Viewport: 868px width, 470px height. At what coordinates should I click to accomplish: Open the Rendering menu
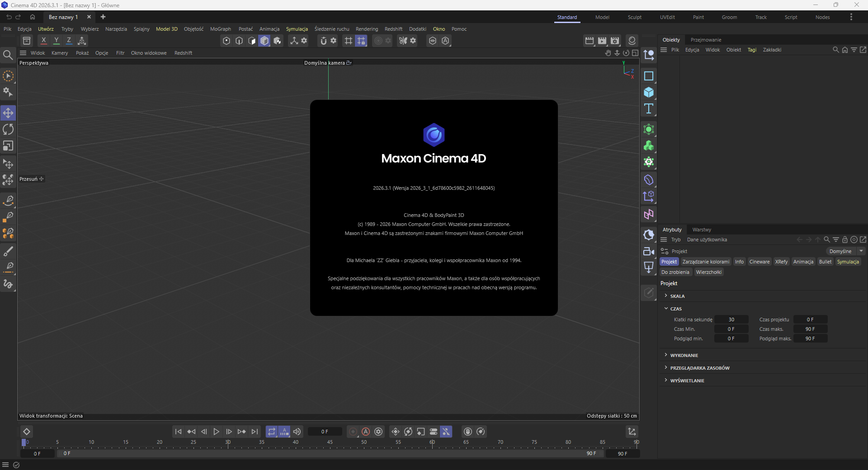click(367, 29)
